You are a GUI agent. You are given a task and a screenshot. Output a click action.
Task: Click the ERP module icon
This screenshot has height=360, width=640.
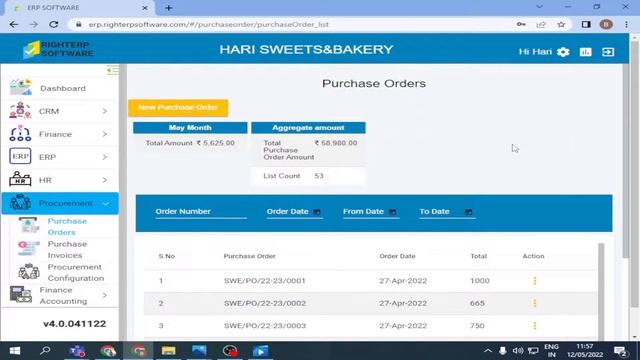(20, 156)
